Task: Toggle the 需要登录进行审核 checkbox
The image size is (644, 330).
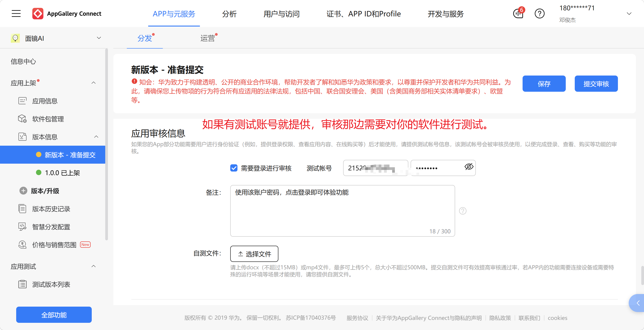Action: coord(234,168)
